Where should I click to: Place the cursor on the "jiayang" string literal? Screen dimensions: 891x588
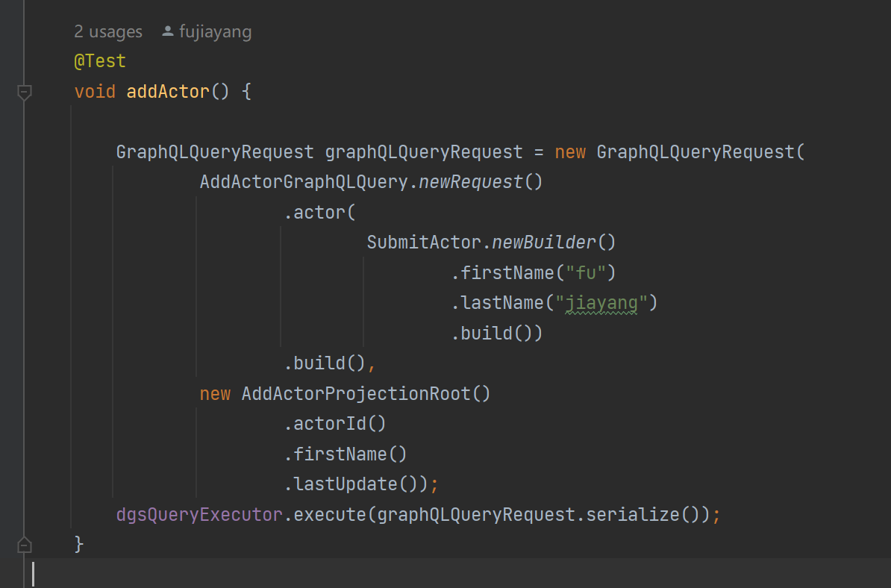601,303
